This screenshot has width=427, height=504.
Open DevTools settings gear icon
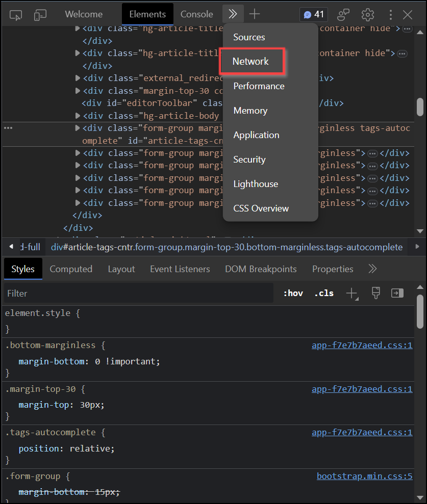click(368, 14)
